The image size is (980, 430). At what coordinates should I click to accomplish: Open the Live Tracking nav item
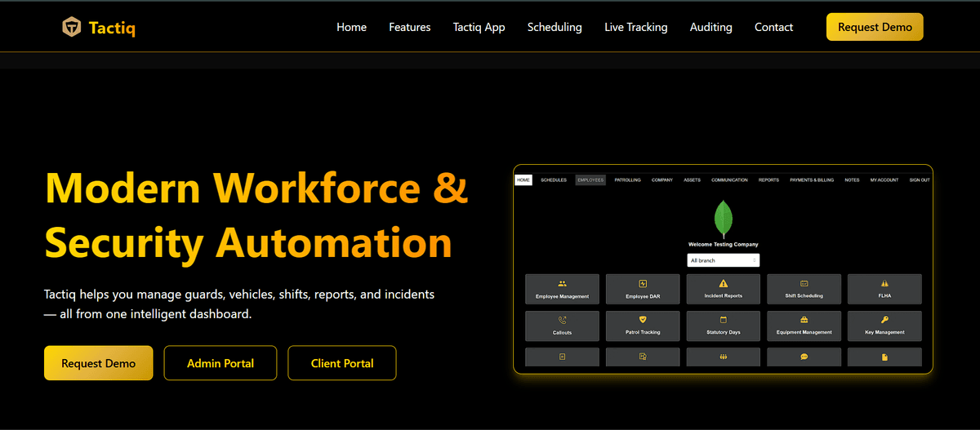(635, 27)
